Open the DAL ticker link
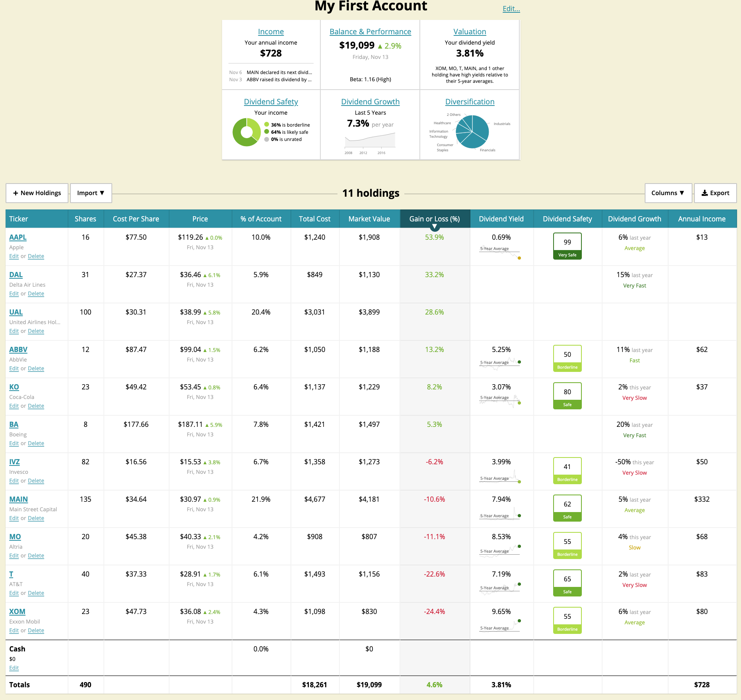 16,275
